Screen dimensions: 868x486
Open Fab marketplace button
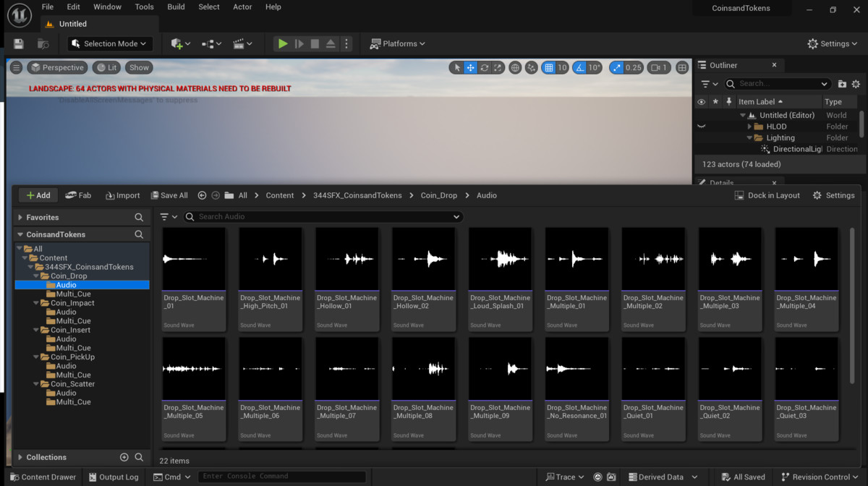[x=78, y=195]
